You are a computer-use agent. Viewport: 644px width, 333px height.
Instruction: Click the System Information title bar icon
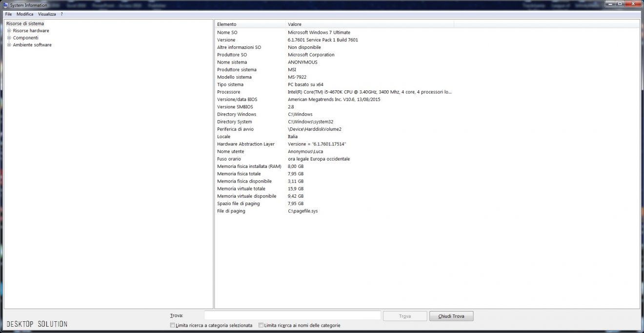(6, 5)
